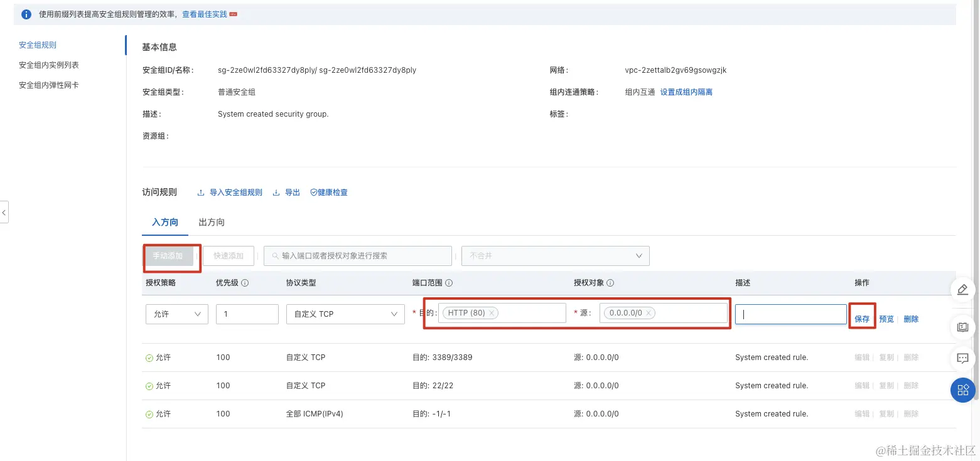The height and width of the screenshot is (461, 980).
Task: Click inside the 目的 port range field
Action: tap(502, 313)
